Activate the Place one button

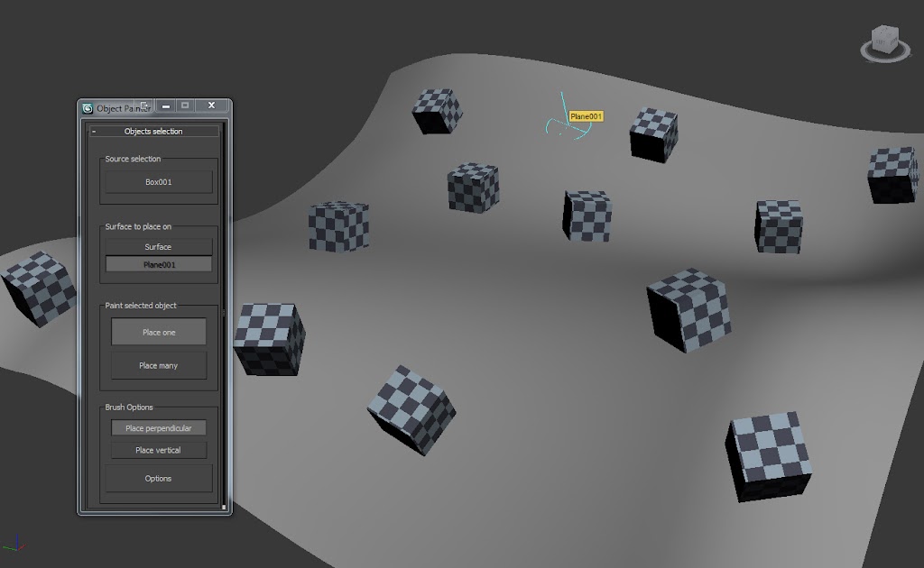click(159, 332)
